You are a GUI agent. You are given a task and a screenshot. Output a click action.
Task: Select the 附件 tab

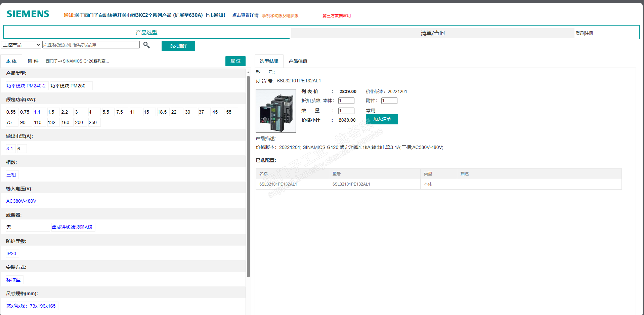click(33, 61)
